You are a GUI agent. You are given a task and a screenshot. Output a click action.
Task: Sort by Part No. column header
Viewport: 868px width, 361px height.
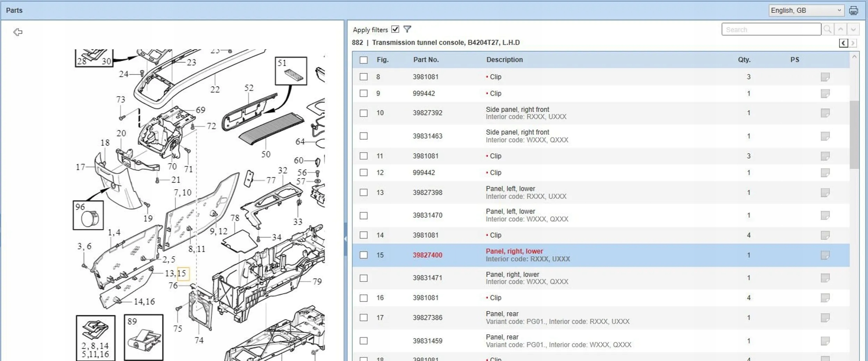tap(426, 60)
